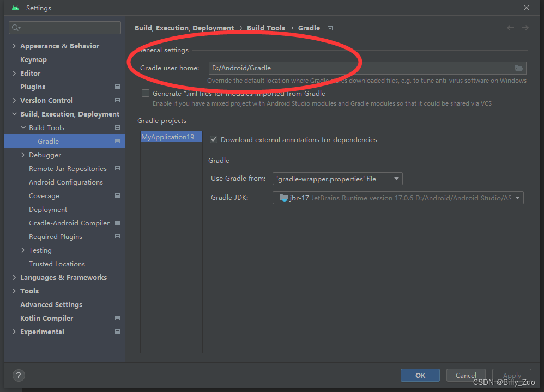Click the OK button
Viewport: 544px width, 392px height.
coord(420,375)
